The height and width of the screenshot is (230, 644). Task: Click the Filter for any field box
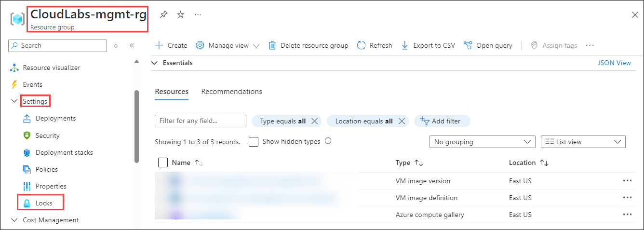click(x=201, y=121)
